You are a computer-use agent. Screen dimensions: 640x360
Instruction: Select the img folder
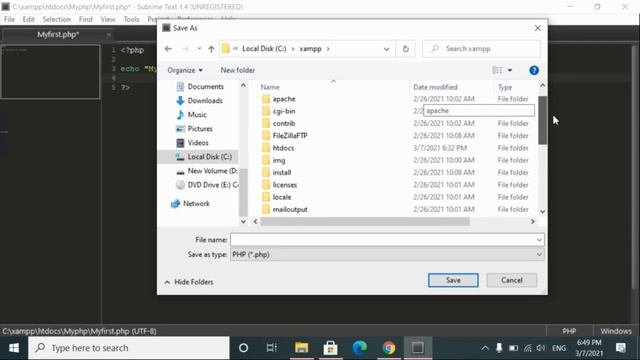[x=279, y=160]
